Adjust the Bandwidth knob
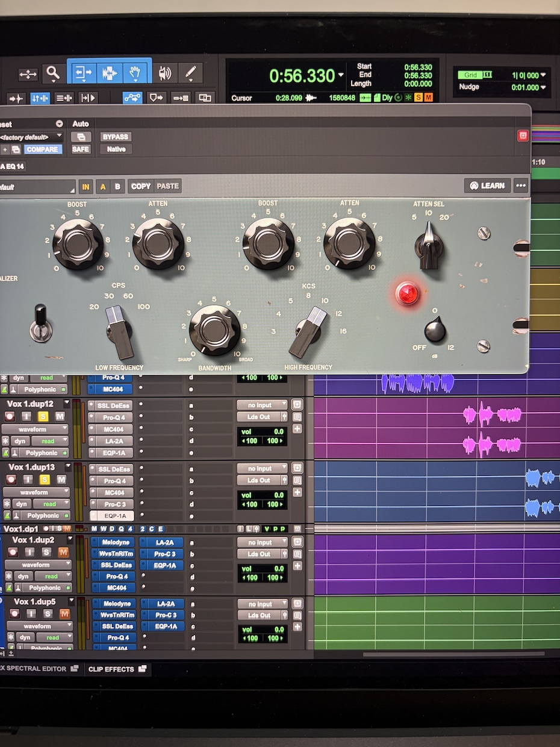 point(214,330)
